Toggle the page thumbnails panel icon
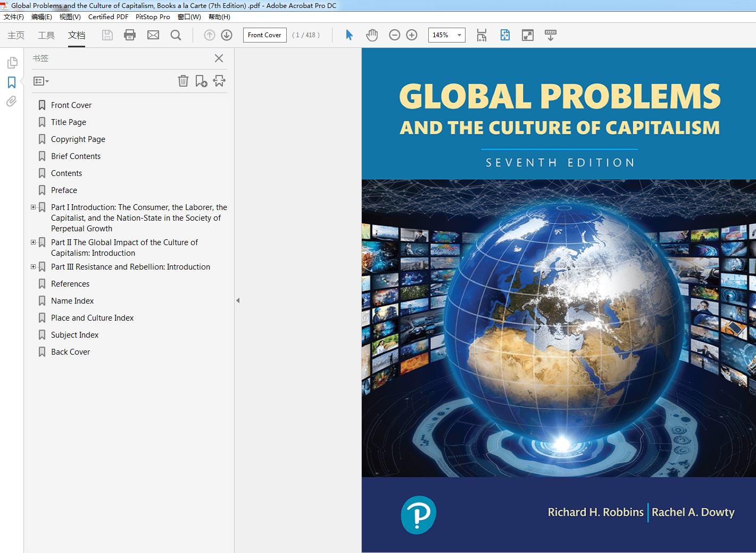 12,63
